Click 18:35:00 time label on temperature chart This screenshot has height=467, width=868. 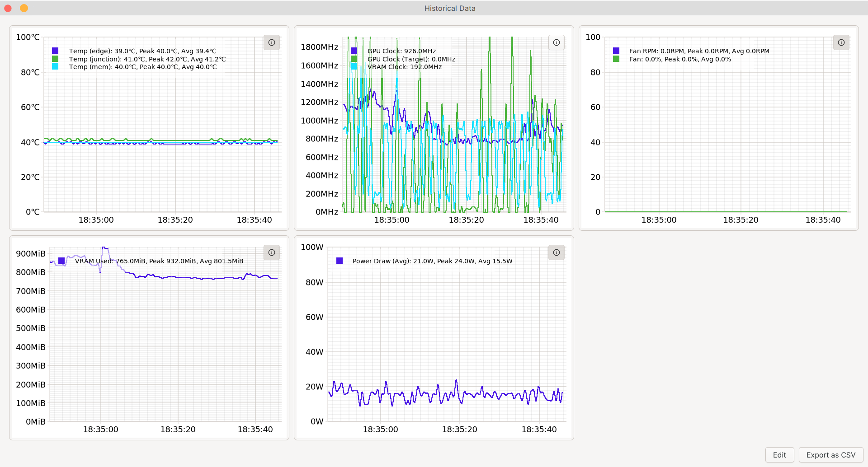tap(96, 220)
